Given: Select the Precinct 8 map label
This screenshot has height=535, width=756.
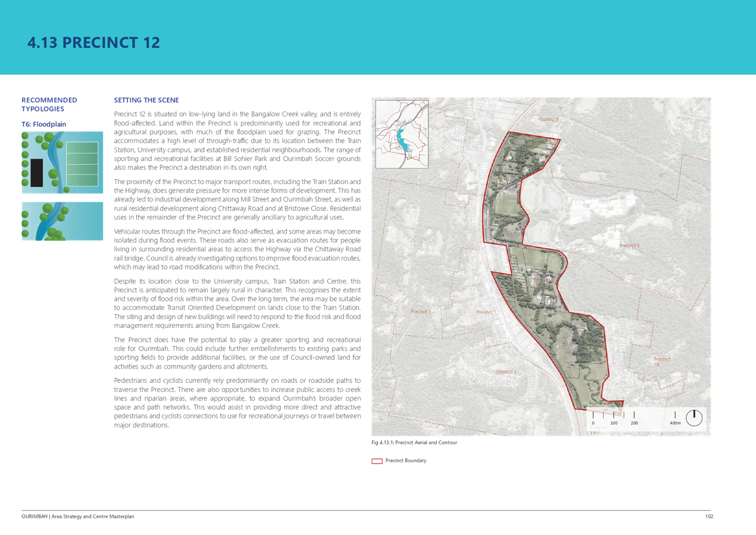Looking at the screenshot, I should [548, 119].
